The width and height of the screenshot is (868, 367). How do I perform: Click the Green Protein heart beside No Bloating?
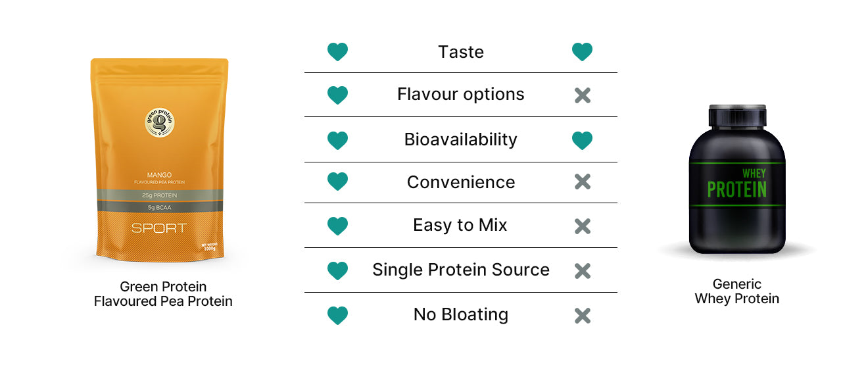[x=337, y=315]
